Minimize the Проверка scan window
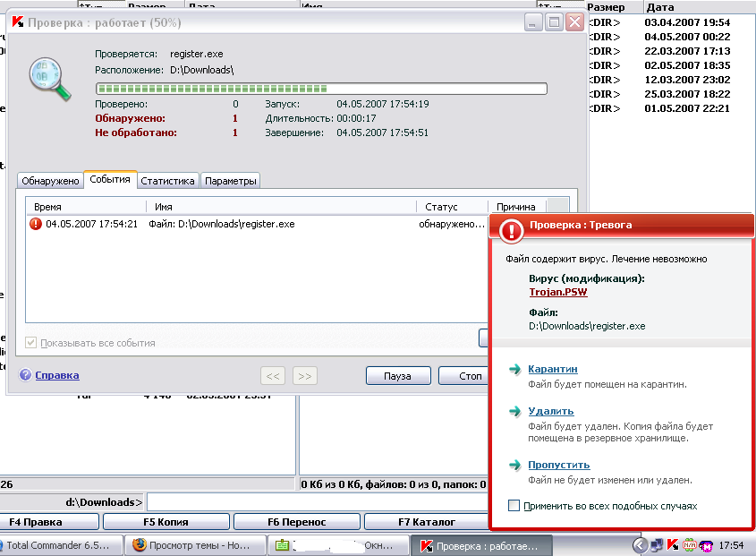The height and width of the screenshot is (556, 756). (x=532, y=22)
